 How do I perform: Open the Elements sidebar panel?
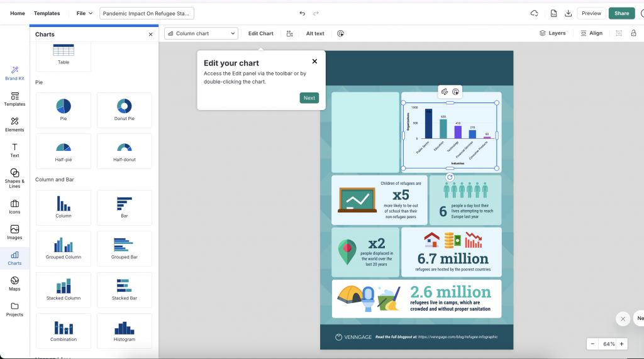(14, 124)
